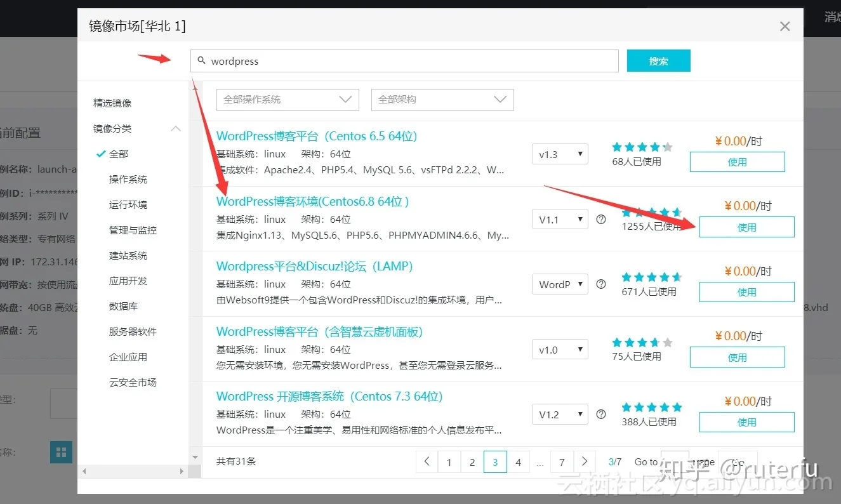Select checked 全部 category
841x504 pixels.
(119, 154)
